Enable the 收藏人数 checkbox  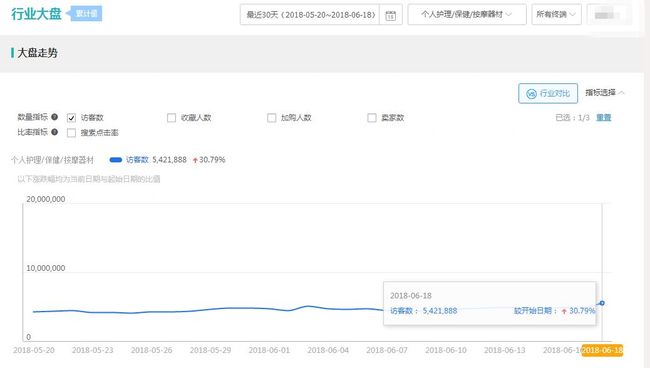pyautogui.click(x=171, y=118)
